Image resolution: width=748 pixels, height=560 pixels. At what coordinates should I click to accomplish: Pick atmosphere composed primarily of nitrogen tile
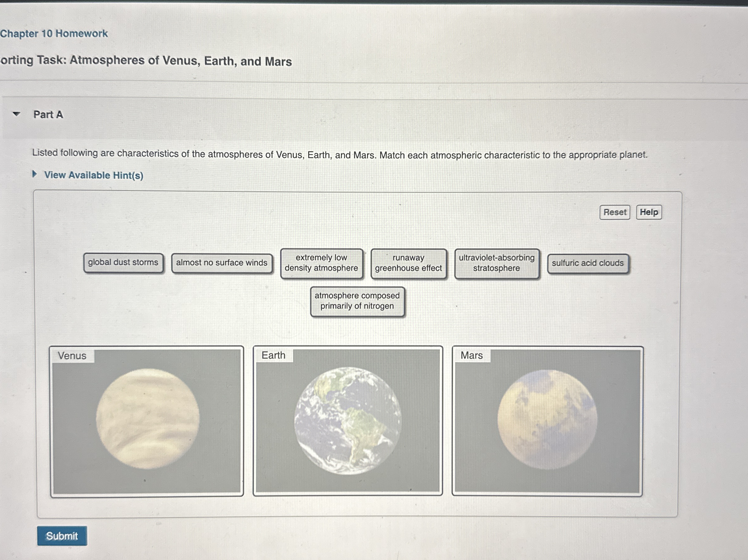(x=357, y=301)
